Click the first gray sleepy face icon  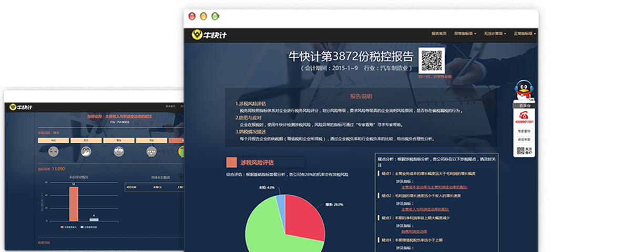53,151
